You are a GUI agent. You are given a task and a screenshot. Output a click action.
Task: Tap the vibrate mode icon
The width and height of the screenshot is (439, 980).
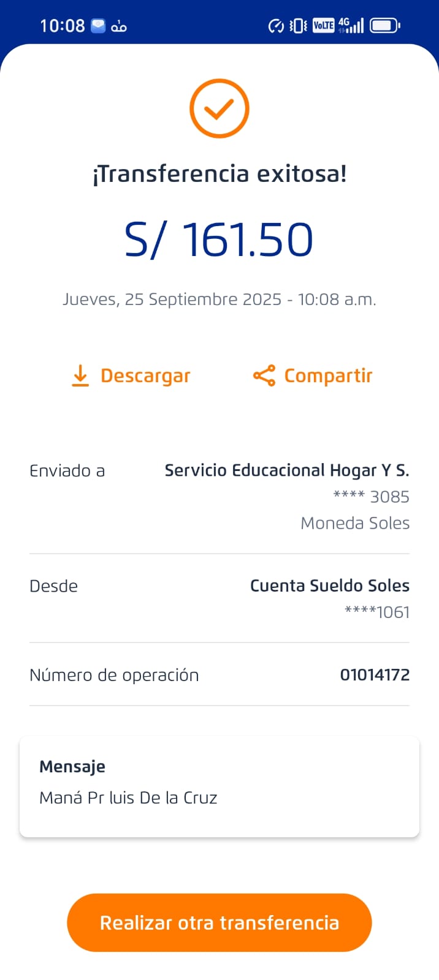(x=299, y=26)
